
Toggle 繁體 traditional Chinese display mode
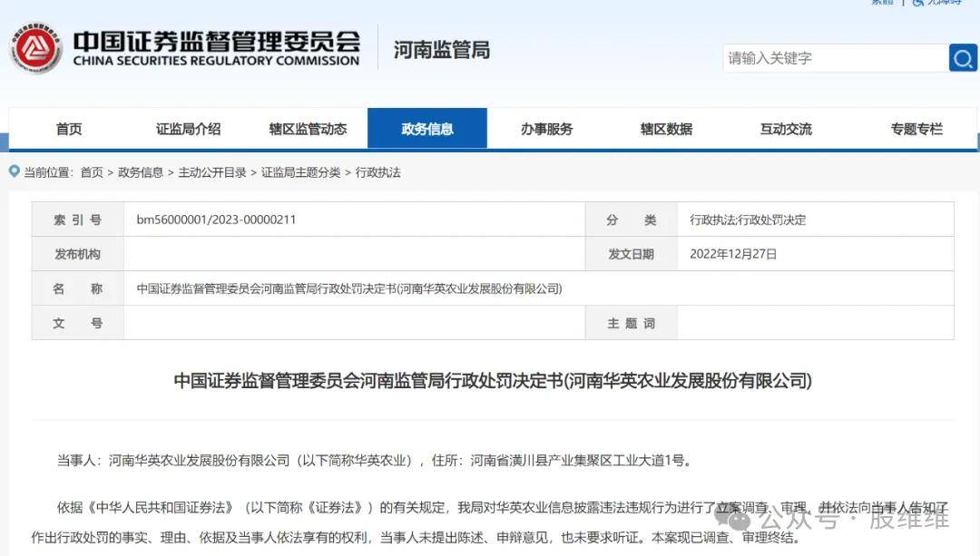[882, 4]
